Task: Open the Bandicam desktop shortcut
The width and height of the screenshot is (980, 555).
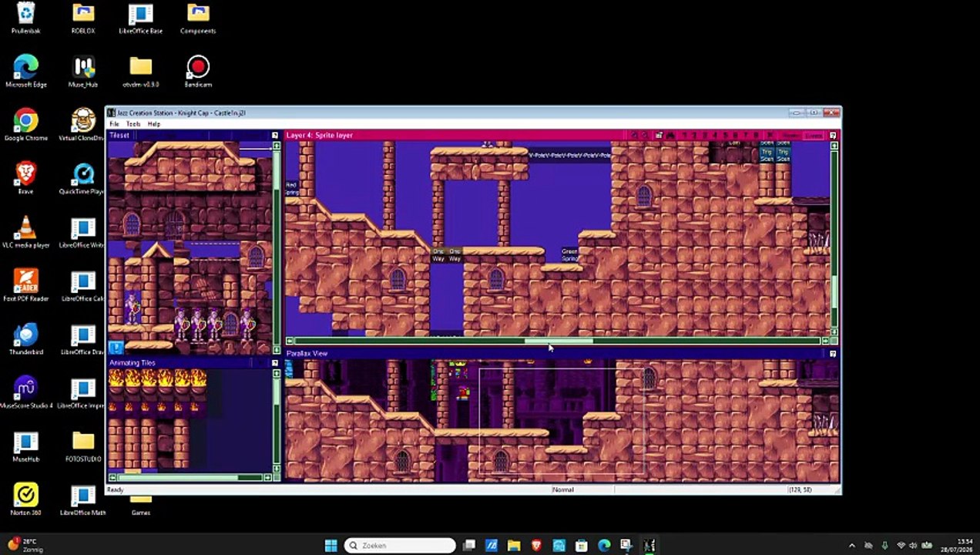Action: [198, 71]
